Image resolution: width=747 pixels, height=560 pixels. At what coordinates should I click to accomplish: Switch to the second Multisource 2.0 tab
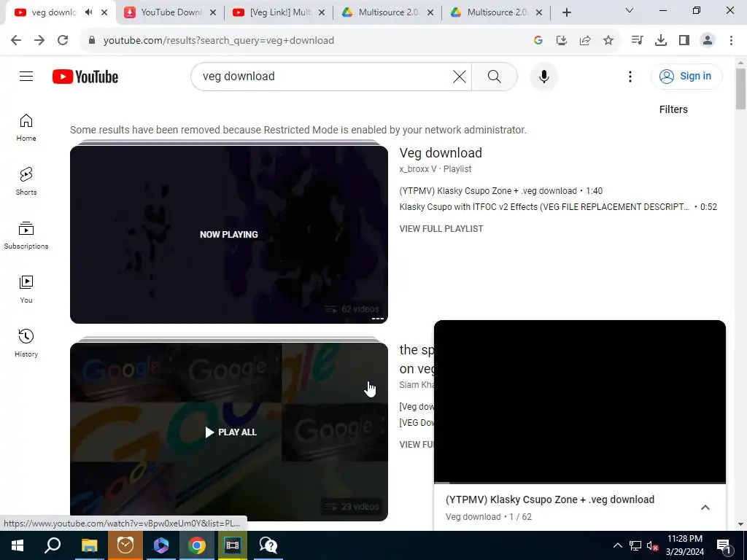[496, 12]
